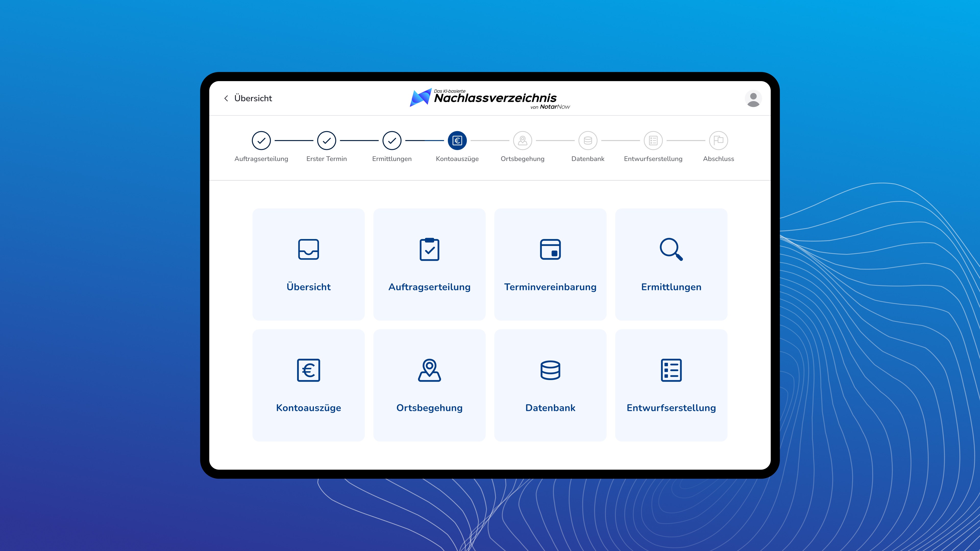Open the Übersicht inbox tile
This screenshot has height=551, width=980.
308,264
